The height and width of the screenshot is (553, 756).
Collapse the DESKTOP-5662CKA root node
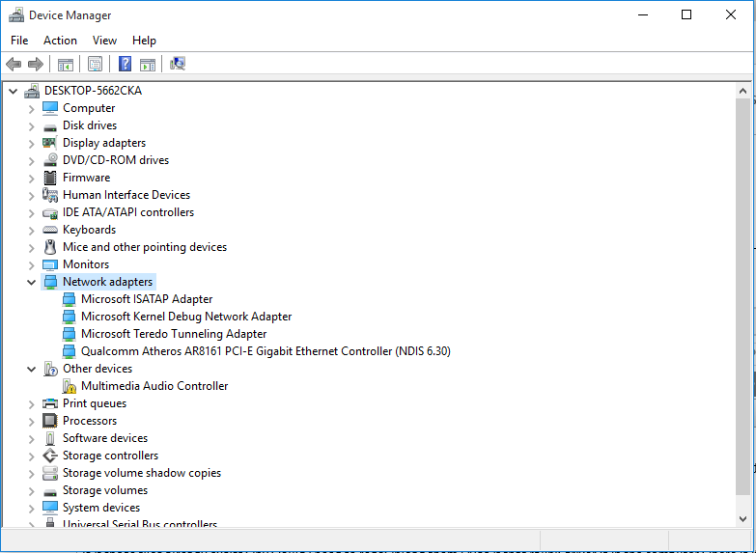13,91
